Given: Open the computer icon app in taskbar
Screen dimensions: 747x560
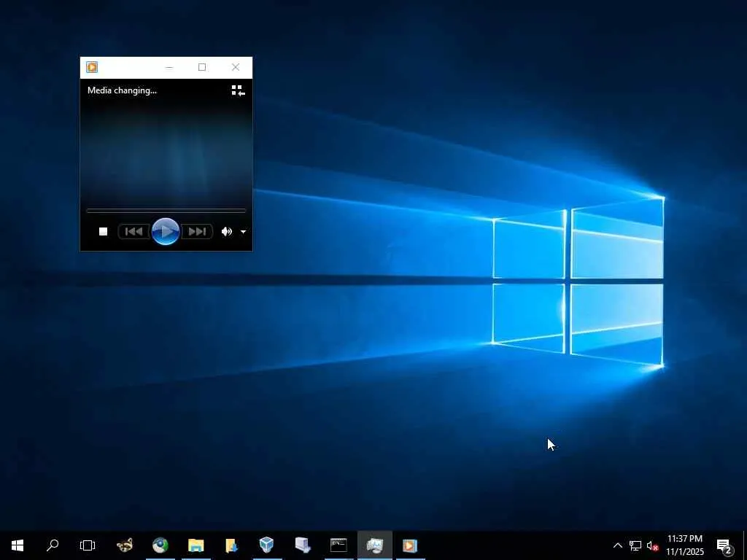Looking at the screenshot, I should tap(303, 545).
